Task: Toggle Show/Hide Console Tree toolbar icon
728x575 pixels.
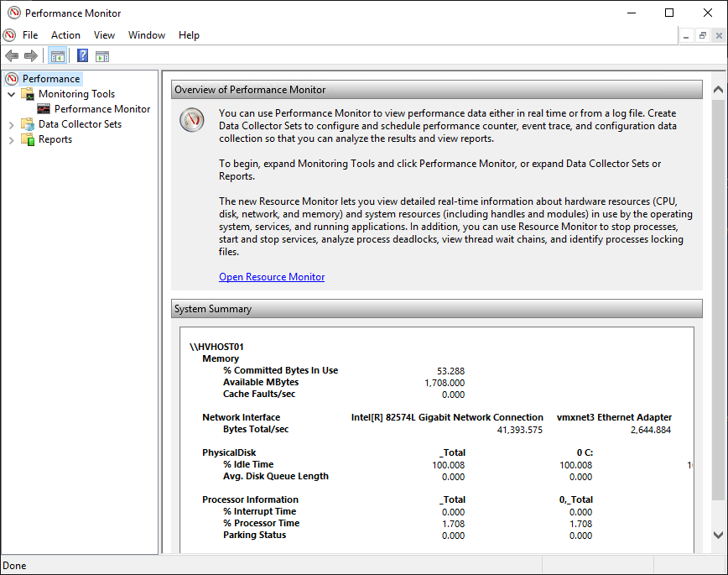Action: click(x=58, y=56)
